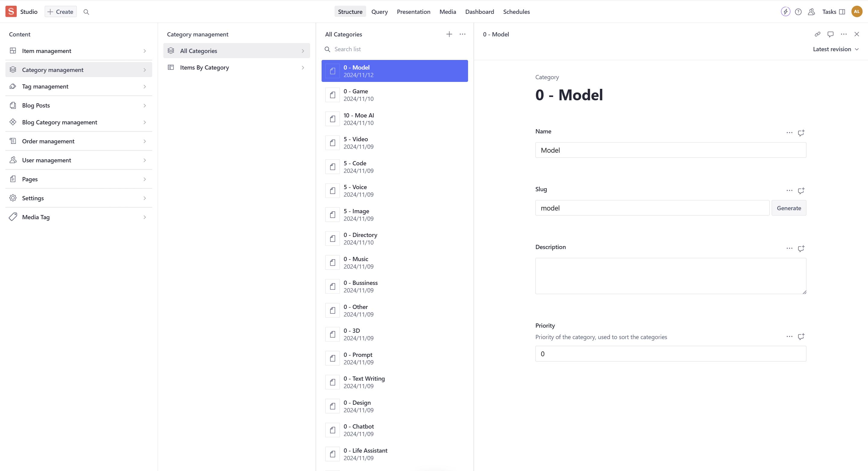
Task: Open the AL user avatar menu
Action: pyautogui.click(x=857, y=11)
